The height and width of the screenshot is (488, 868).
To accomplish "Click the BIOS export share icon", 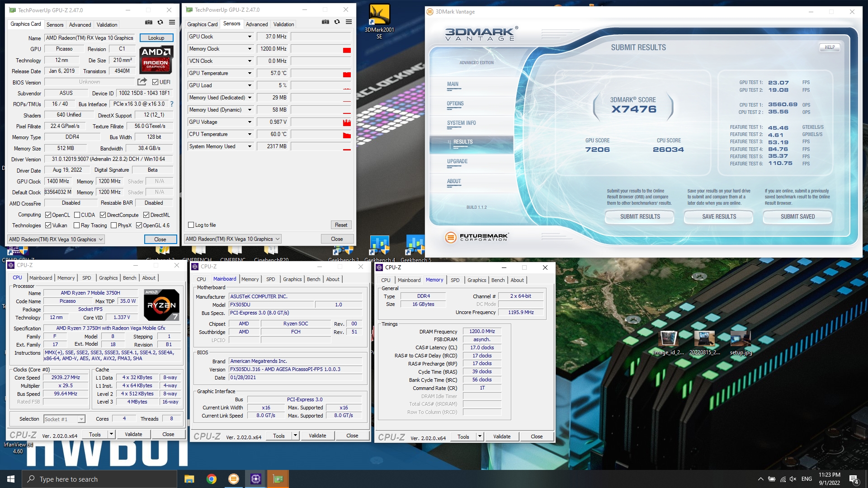I will 142,82.
